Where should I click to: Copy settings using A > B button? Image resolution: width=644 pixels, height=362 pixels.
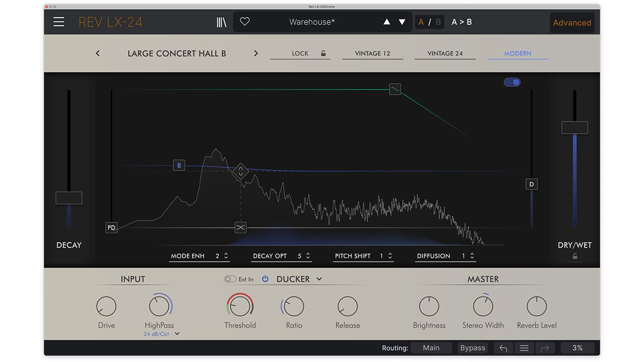click(462, 22)
